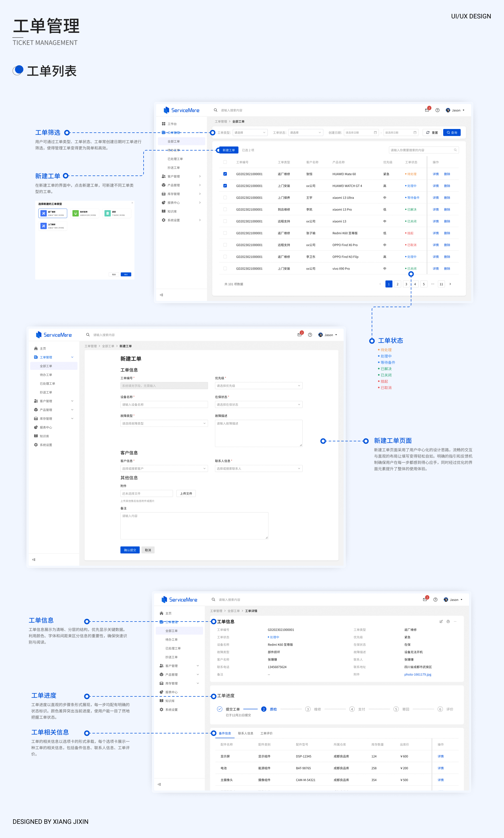The width and height of the screenshot is (504, 838).
Task: Click the printer icon in 工单信息 card
Action: click(448, 621)
